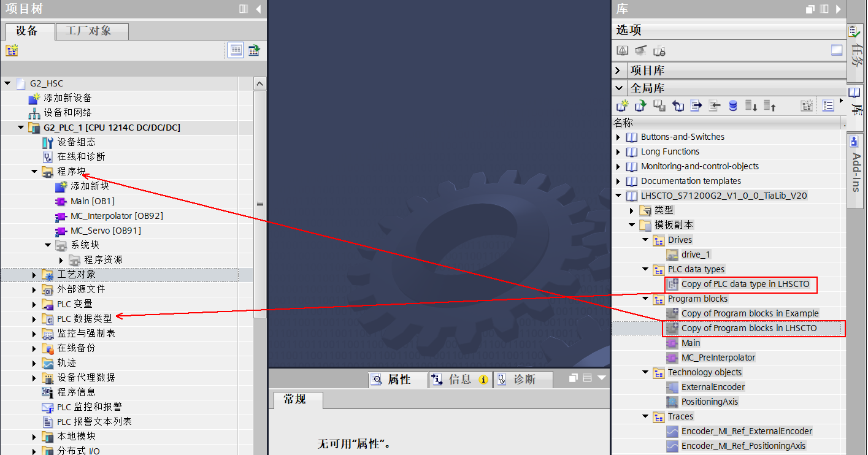Toggle the overview table view in project tree
The height and width of the screenshot is (455, 868).
(x=236, y=50)
